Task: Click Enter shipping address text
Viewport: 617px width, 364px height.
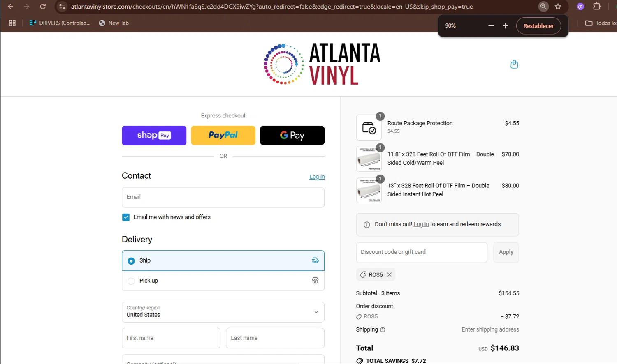Action: [x=490, y=329]
